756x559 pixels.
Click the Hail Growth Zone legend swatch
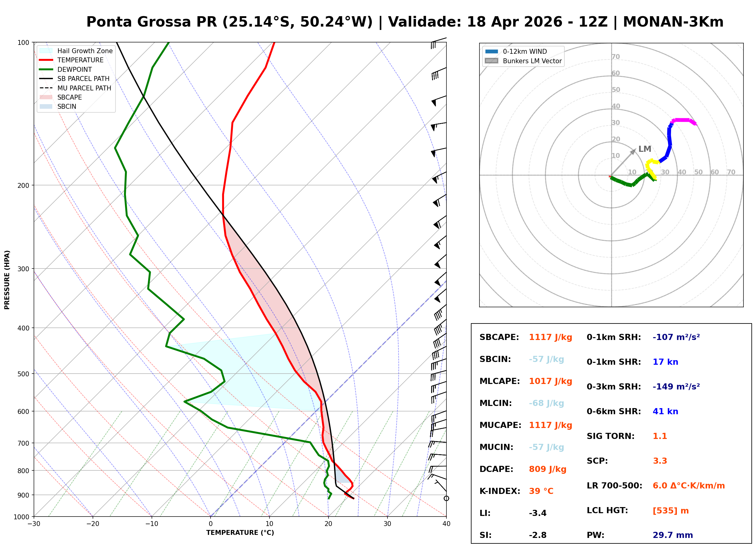click(46, 51)
